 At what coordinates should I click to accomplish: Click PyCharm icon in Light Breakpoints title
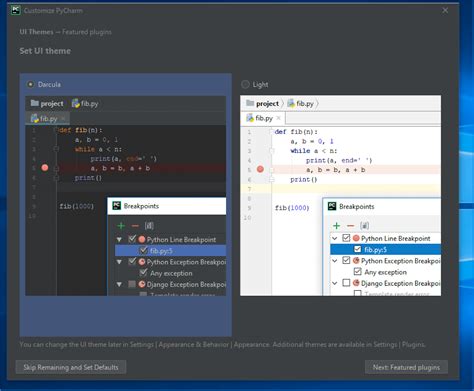tap(332, 206)
